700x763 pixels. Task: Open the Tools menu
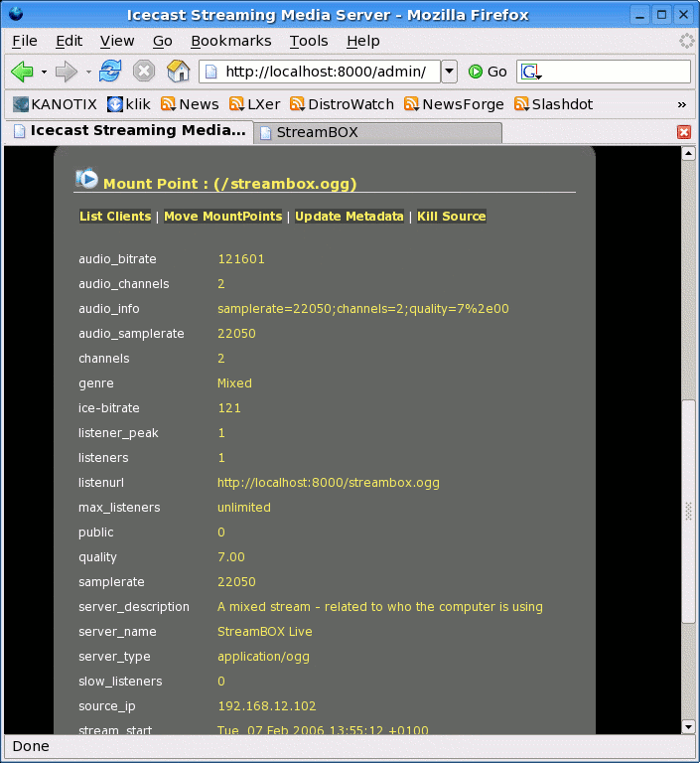(x=309, y=41)
